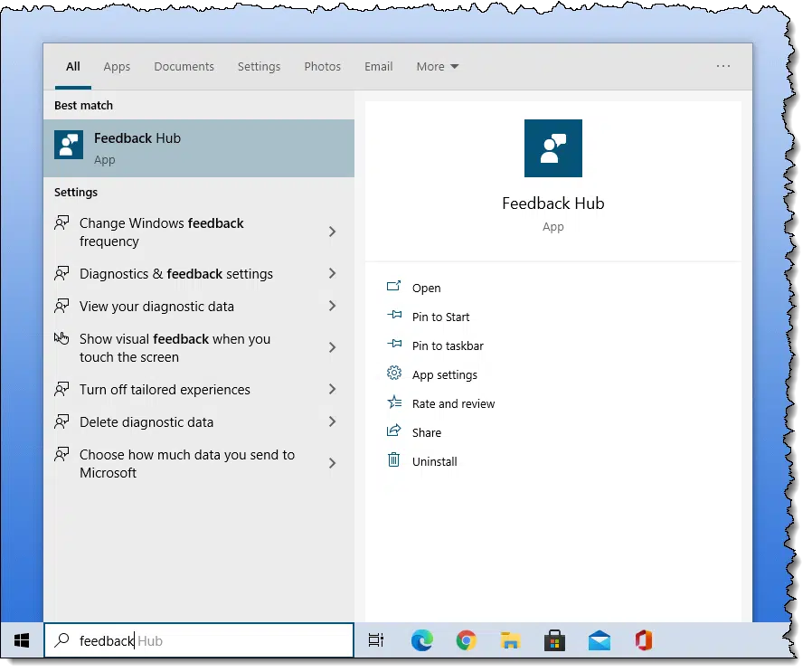812x672 pixels.
Task: Open Choose how much data you send result
Action: (x=199, y=464)
